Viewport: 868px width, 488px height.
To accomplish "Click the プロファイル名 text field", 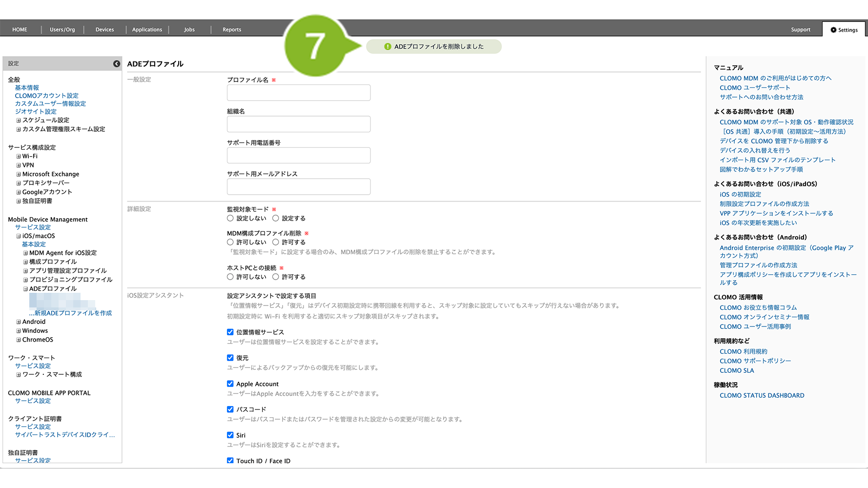I will [298, 93].
